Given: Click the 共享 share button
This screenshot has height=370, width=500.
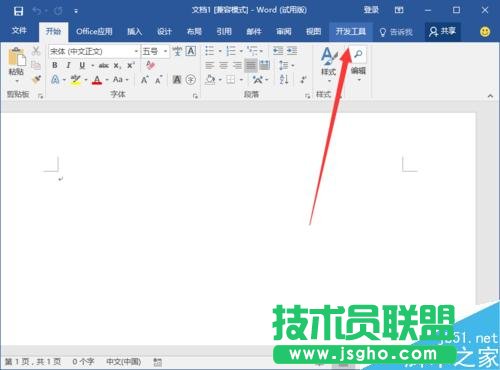Looking at the screenshot, I should 442,32.
